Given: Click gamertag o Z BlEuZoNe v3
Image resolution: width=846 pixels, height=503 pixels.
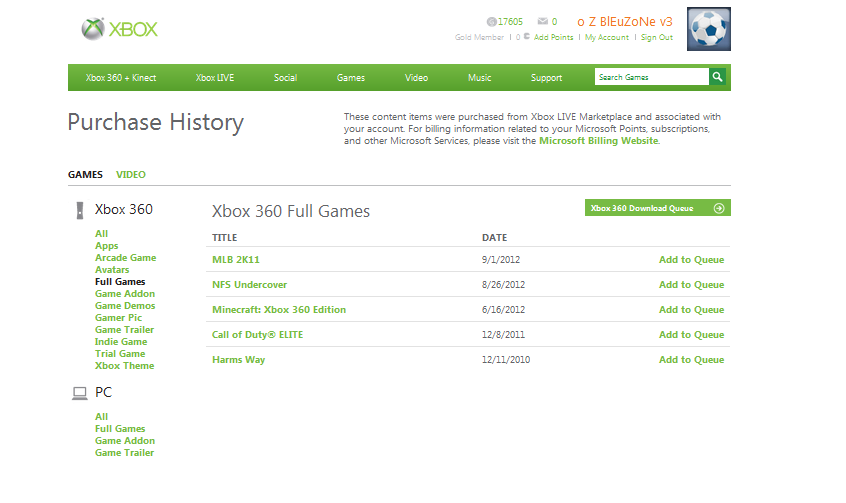Looking at the screenshot, I should (625, 22).
